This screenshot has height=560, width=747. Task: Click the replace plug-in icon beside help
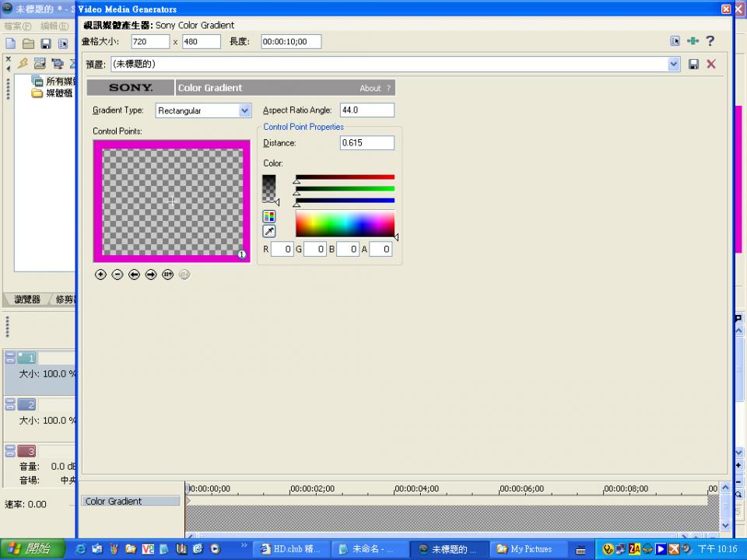693,41
